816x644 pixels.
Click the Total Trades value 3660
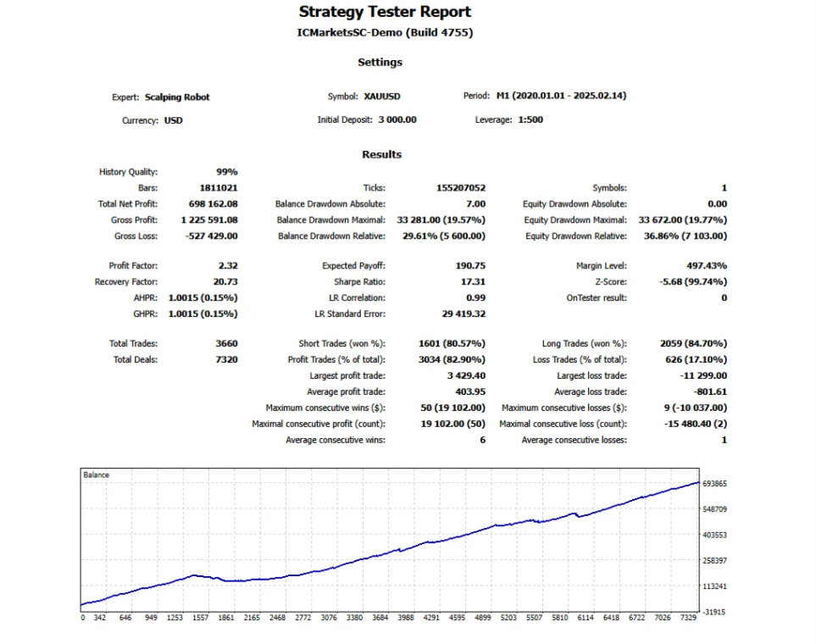click(226, 344)
